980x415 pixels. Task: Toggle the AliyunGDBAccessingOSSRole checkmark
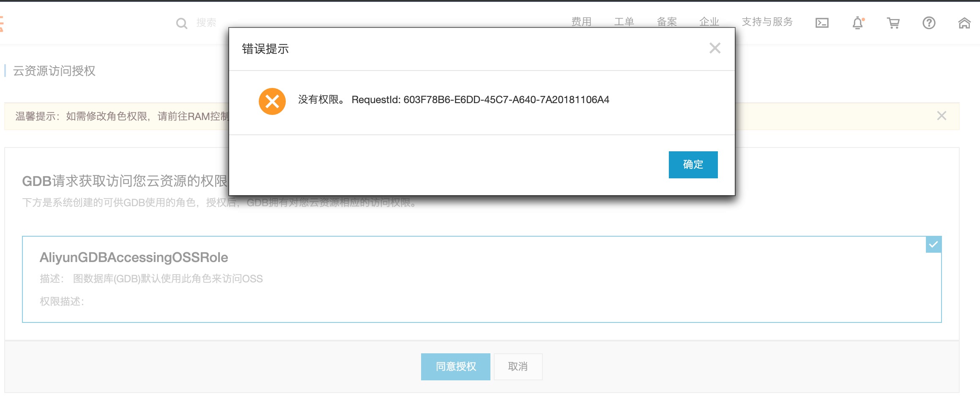933,245
